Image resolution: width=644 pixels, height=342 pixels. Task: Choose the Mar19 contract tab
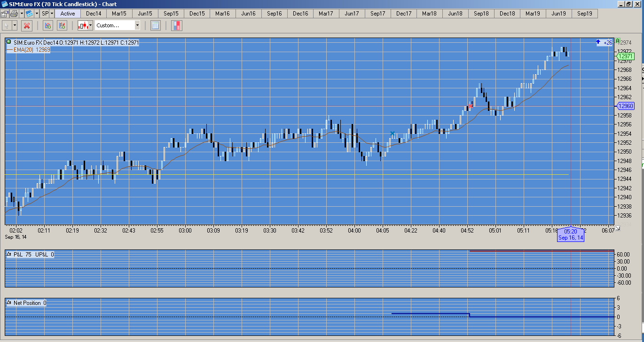pyautogui.click(x=533, y=13)
